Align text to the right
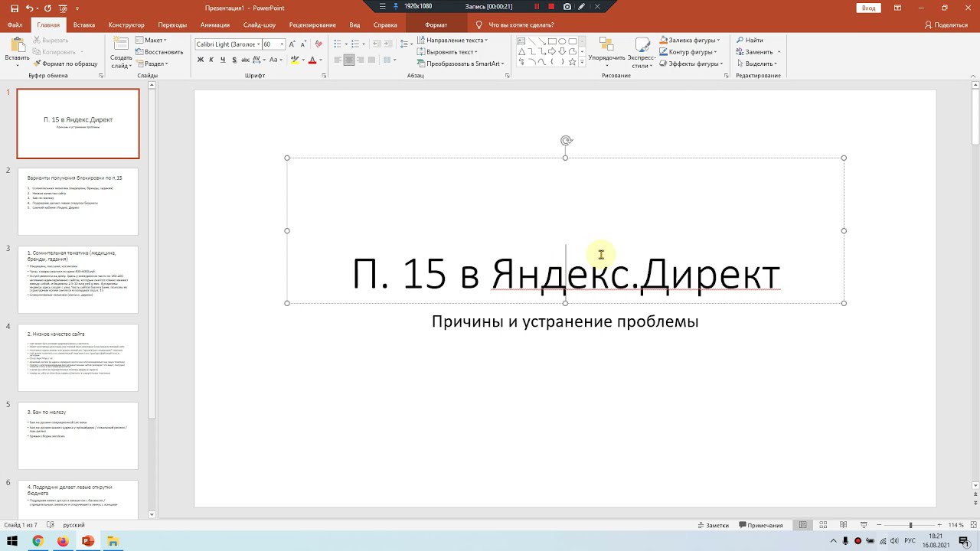Screen dimensions: 980x551 click(x=361, y=60)
